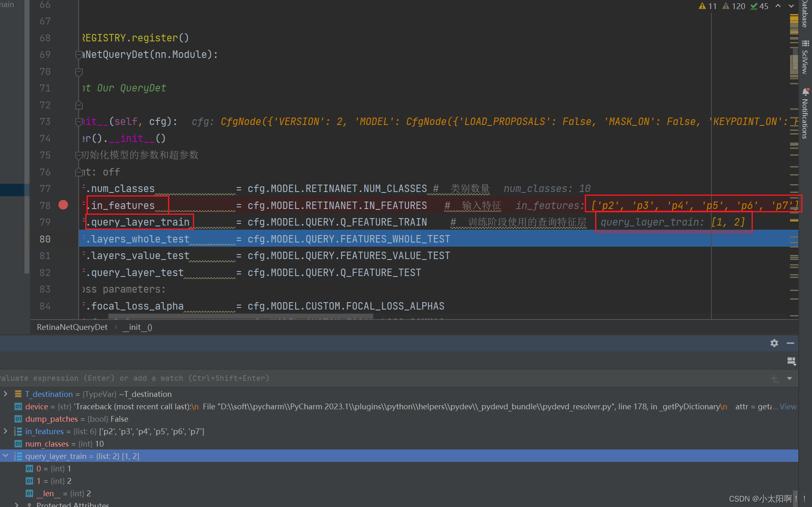
Task: Collapse the query_layer_train list node
Action: [5, 456]
